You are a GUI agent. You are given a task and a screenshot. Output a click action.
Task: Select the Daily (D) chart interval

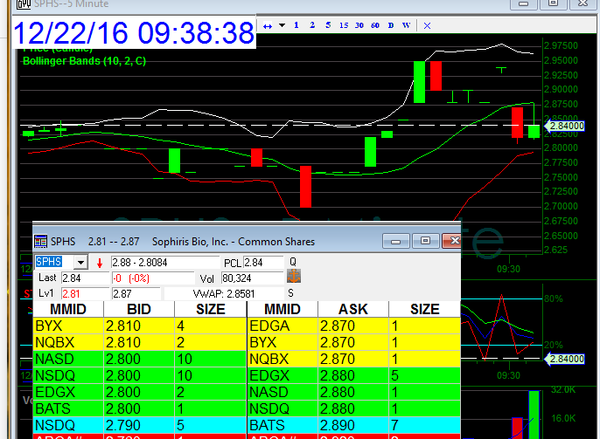tap(390, 24)
